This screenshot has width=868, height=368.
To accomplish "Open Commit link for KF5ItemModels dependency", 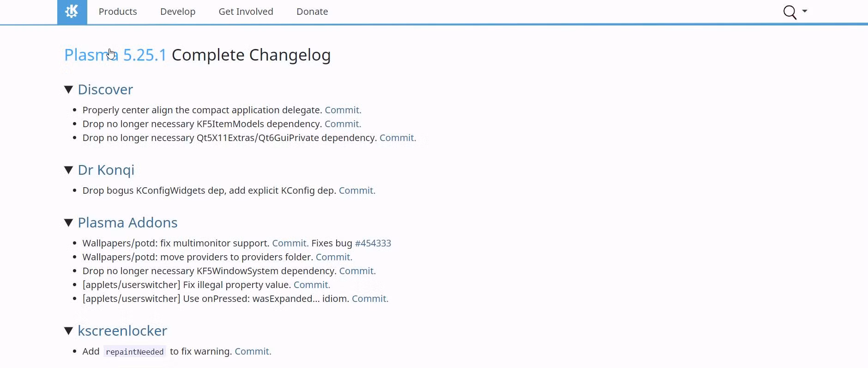I will (x=343, y=124).
